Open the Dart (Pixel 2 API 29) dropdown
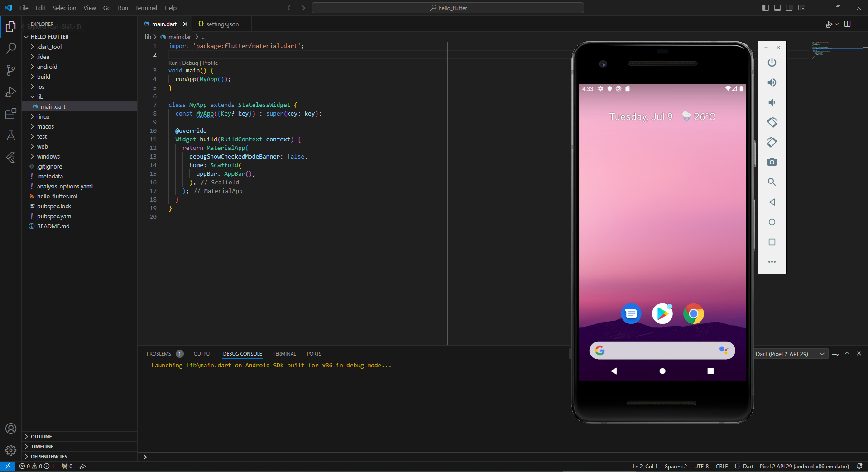868x472 pixels. pyautogui.click(x=790, y=354)
